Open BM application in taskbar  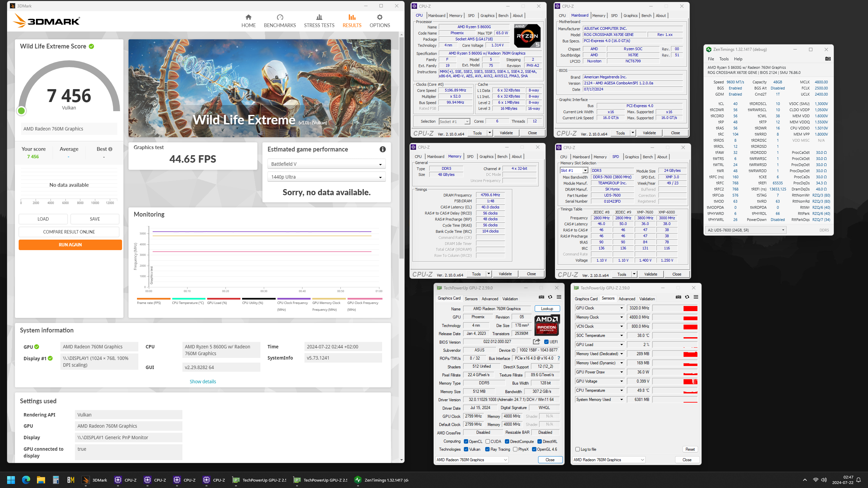tap(71, 480)
